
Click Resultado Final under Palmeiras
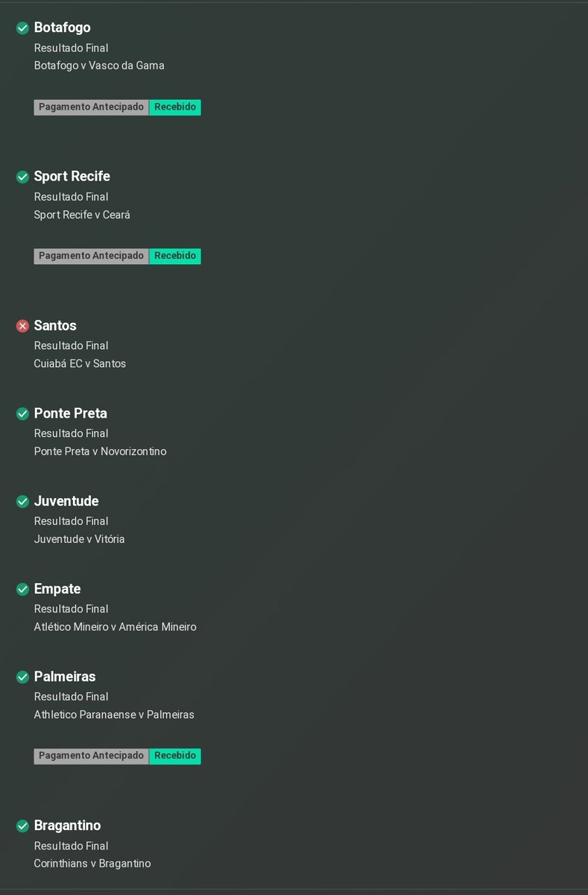point(72,697)
